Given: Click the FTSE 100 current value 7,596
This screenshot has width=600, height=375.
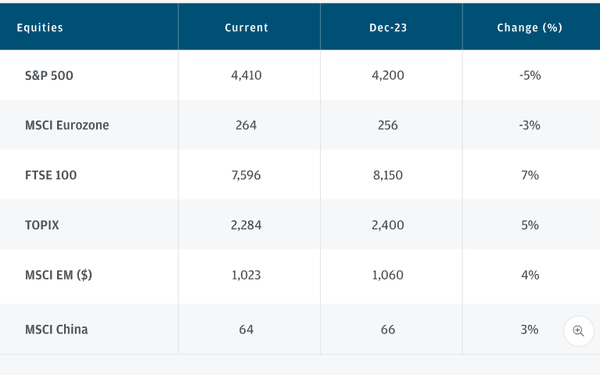Looking at the screenshot, I should coord(246,175).
